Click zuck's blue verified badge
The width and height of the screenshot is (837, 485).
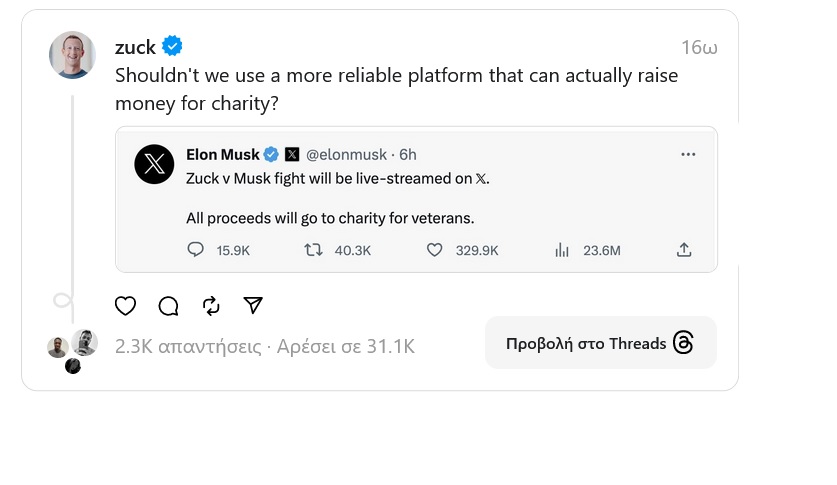tap(172, 46)
